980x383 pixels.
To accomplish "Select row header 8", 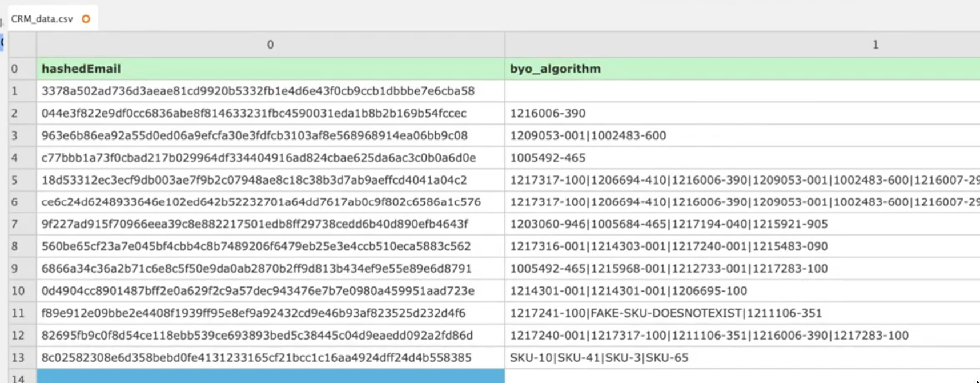I will pos(22,246).
